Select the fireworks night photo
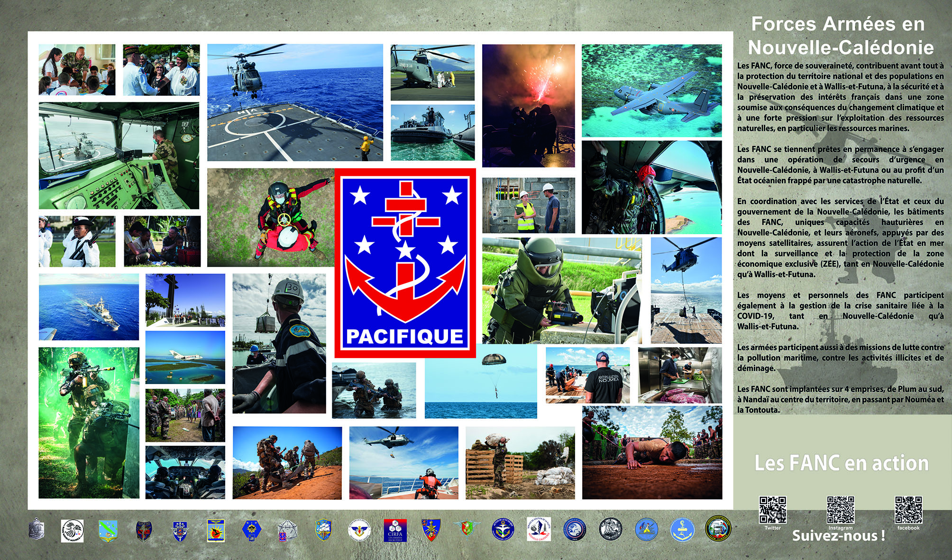 tap(528, 105)
